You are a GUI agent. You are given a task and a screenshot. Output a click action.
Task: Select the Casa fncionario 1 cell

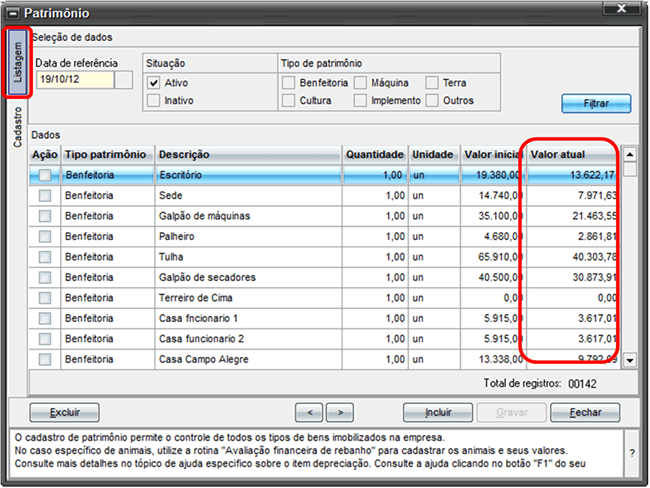coord(249,318)
